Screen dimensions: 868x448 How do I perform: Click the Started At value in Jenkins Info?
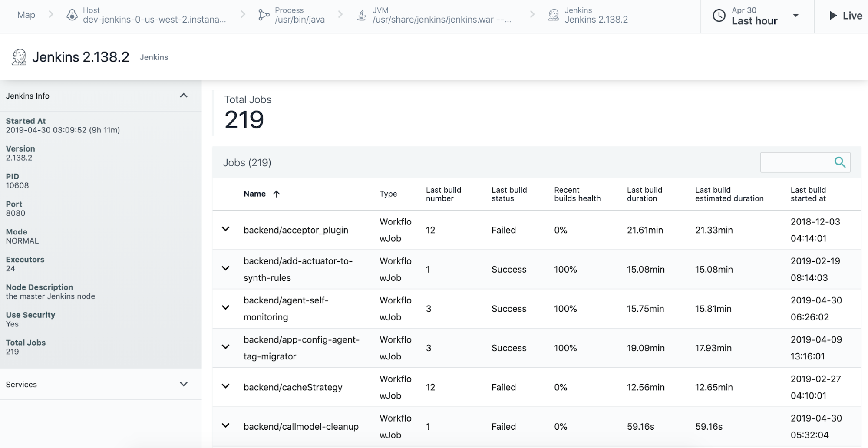pos(63,130)
